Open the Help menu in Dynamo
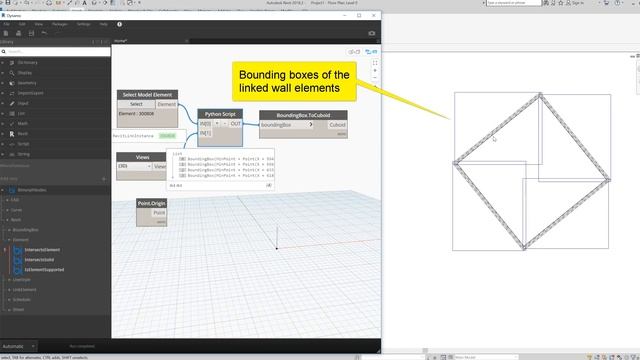 click(x=104, y=24)
